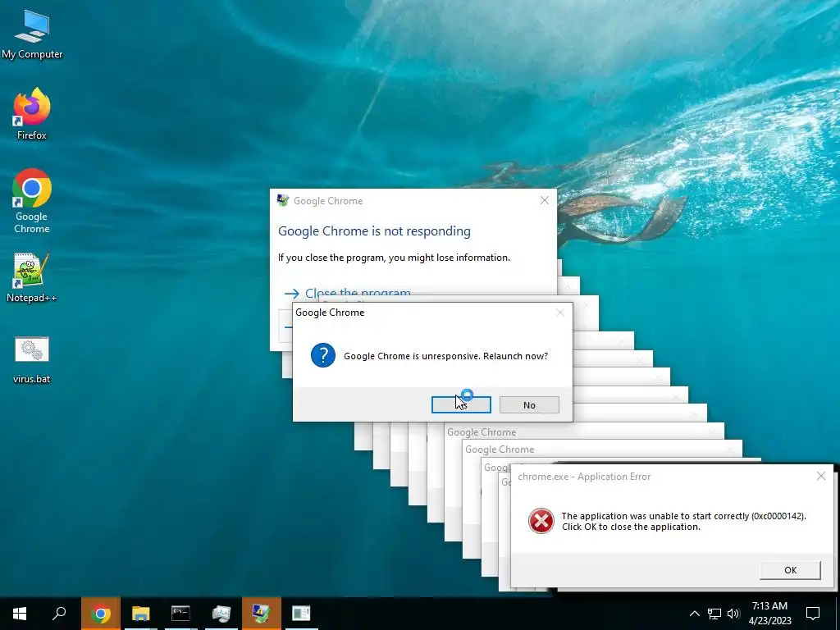Image resolution: width=840 pixels, height=630 pixels.
Task: Click No in the Relaunch now dialog
Action: pos(529,405)
